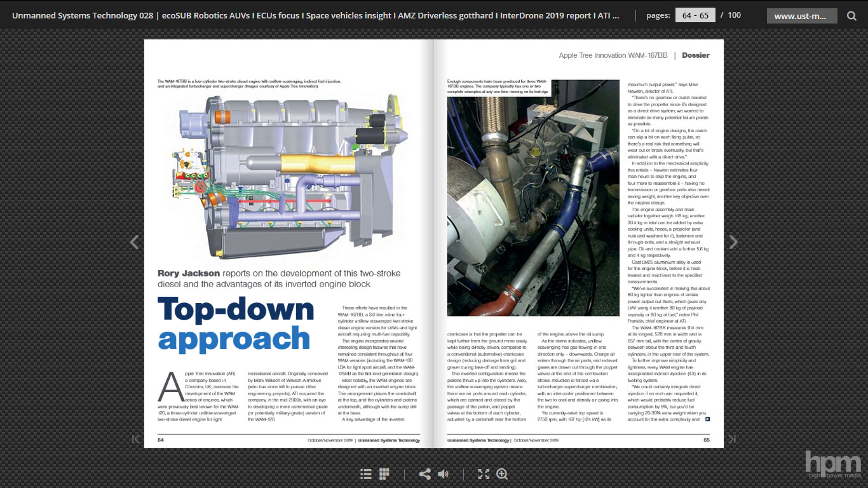Switch to fullscreen mode

(x=484, y=474)
